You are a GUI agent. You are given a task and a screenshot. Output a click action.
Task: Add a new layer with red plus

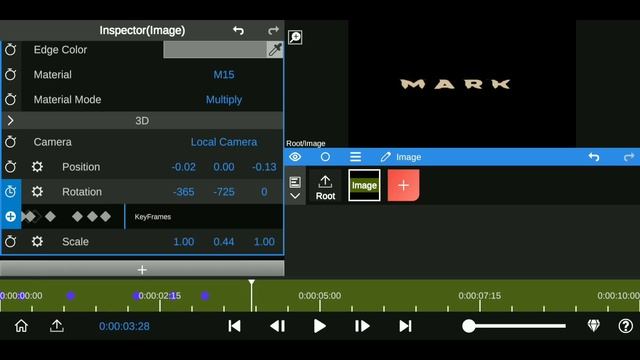point(403,185)
